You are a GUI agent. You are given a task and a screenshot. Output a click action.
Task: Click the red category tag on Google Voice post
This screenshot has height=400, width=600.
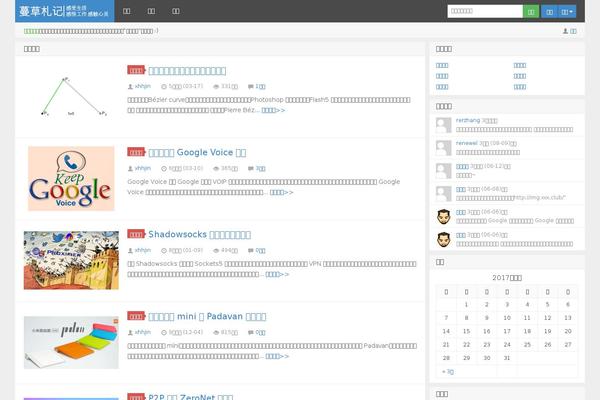click(136, 152)
